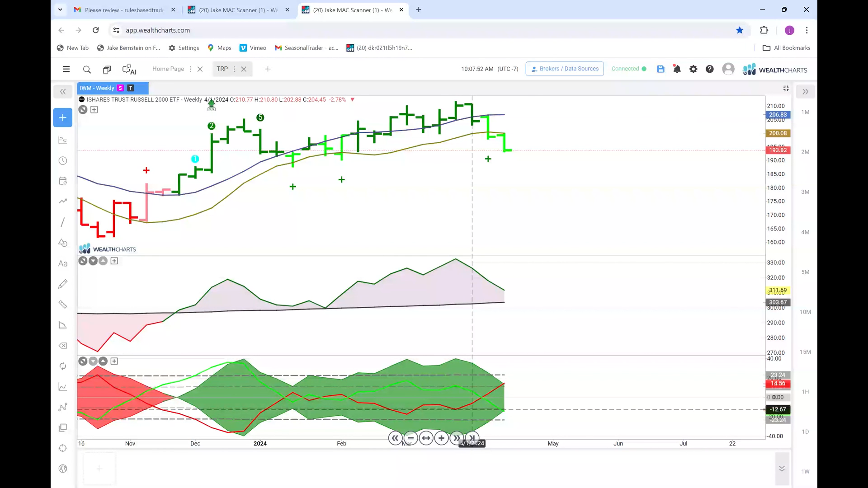Open Chrome tab search dropdown
The width and height of the screenshot is (868, 488).
click(x=60, y=9)
